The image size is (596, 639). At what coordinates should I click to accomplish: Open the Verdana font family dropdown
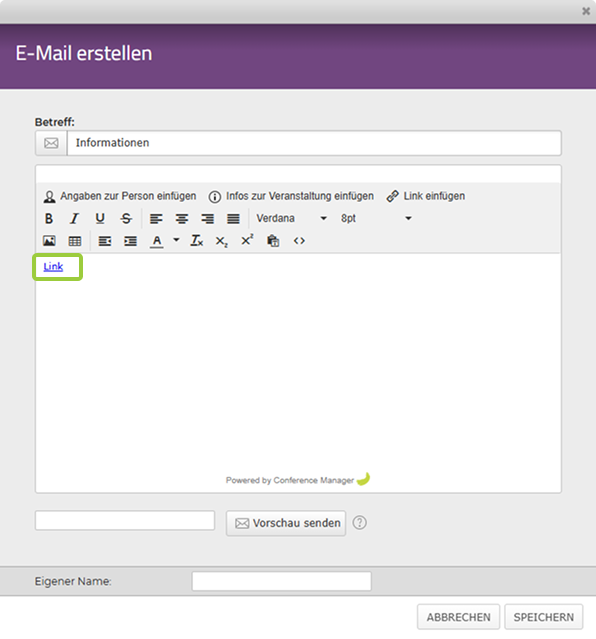291,218
